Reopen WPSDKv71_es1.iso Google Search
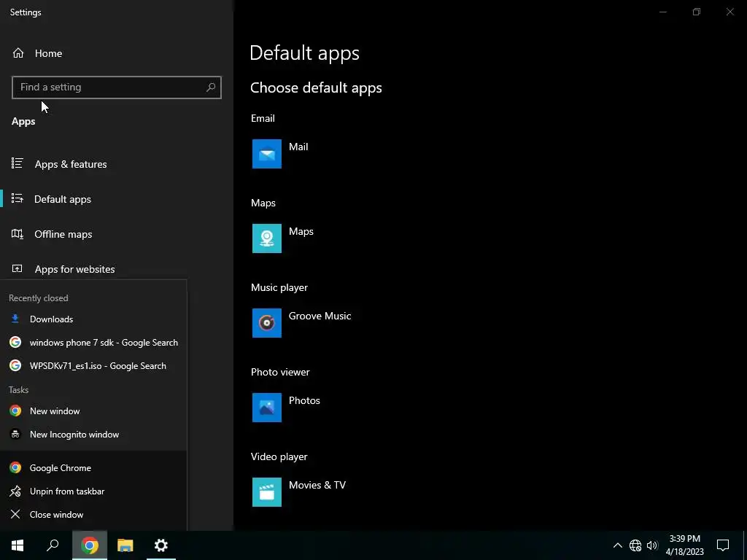Image resolution: width=747 pixels, height=560 pixels. tap(93, 366)
